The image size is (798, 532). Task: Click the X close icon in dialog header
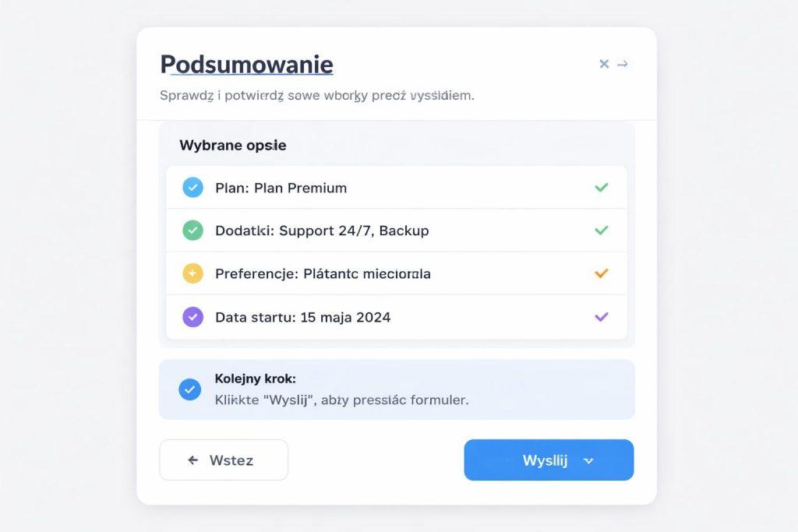click(x=604, y=64)
